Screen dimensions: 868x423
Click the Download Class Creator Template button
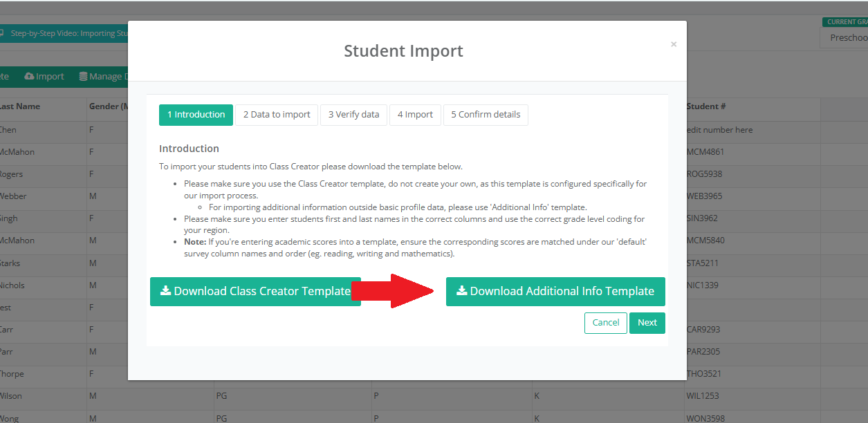click(255, 292)
